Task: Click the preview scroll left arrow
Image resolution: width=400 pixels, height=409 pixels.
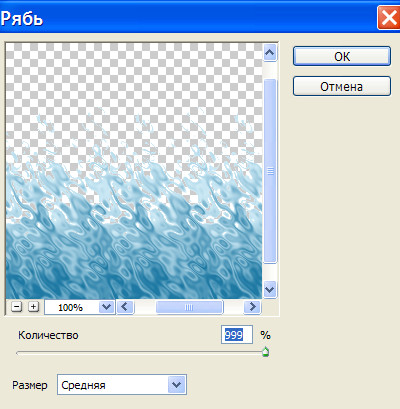Action: click(x=125, y=307)
